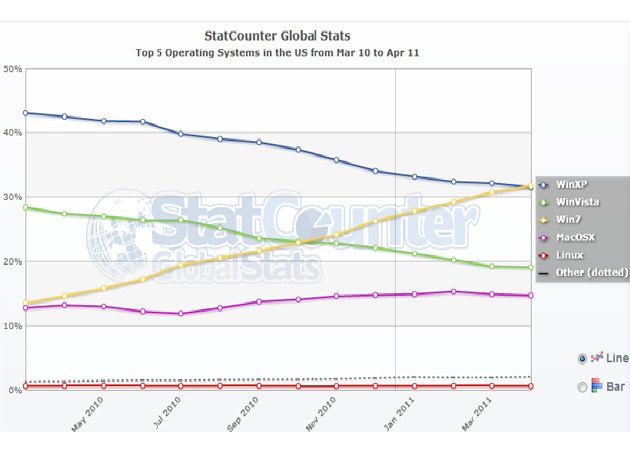Screen dimensions: 630x450
Task: Click the bar chart icon
Action: click(597, 387)
